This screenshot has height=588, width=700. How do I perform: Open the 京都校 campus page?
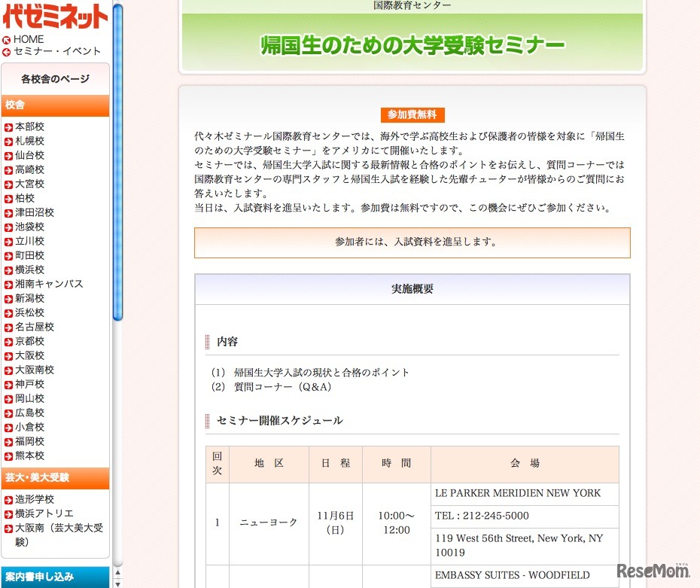coord(29,341)
